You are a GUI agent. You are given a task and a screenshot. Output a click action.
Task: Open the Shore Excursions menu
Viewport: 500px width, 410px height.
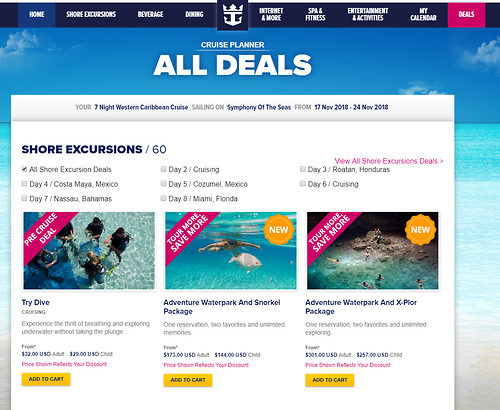click(x=91, y=14)
